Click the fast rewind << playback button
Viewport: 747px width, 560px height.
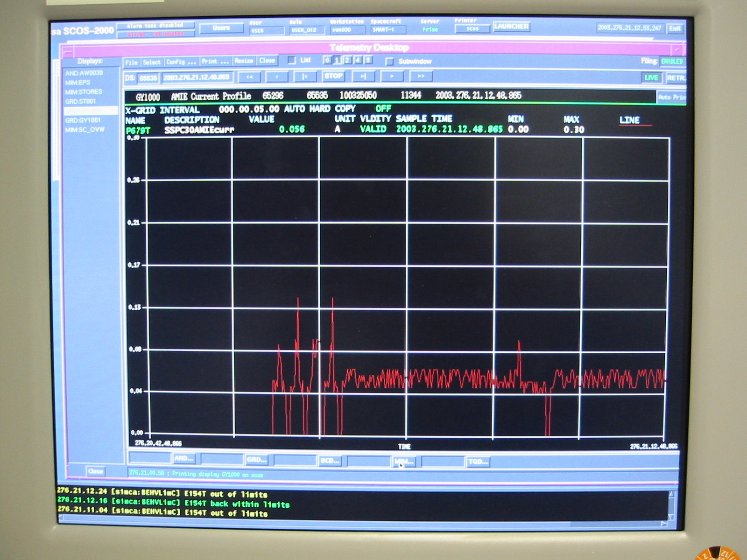tap(249, 77)
